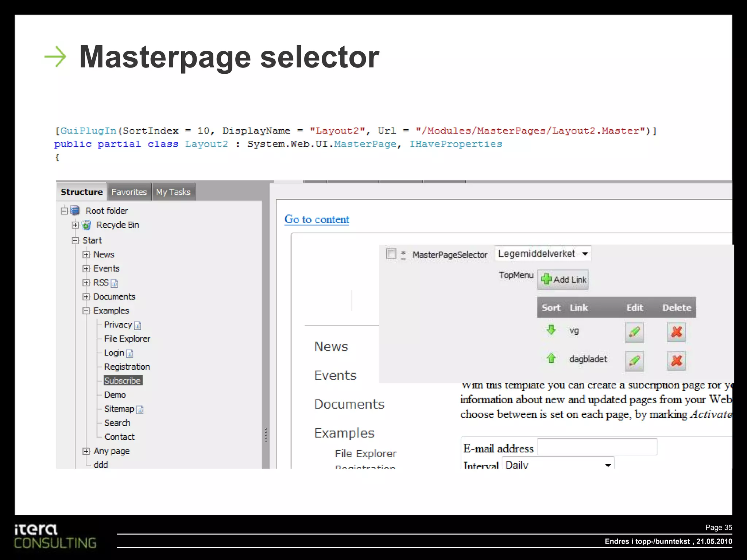Click the Root folder database icon
The height and width of the screenshot is (560, 747).
pyautogui.click(x=75, y=210)
